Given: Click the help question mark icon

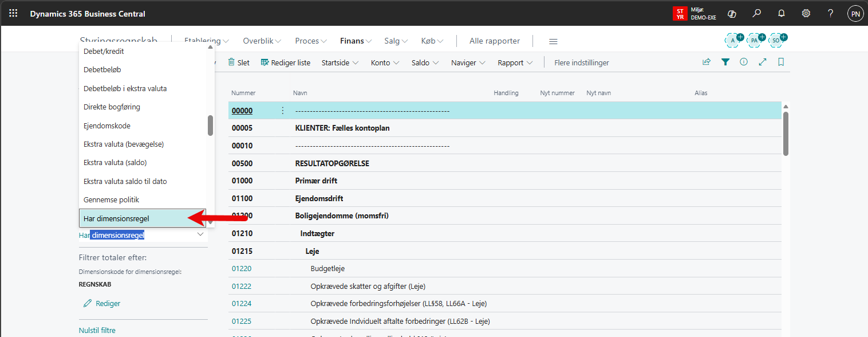Looking at the screenshot, I should coord(830,13).
